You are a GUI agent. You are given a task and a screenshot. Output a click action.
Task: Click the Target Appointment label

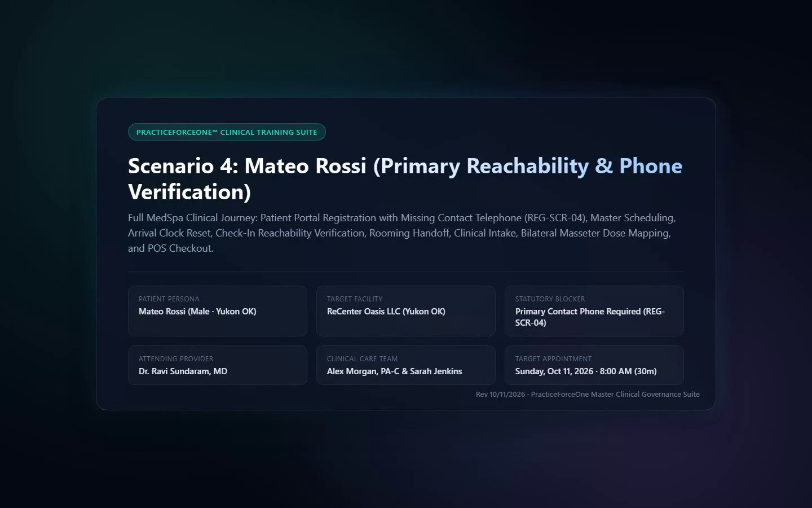click(553, 359)
